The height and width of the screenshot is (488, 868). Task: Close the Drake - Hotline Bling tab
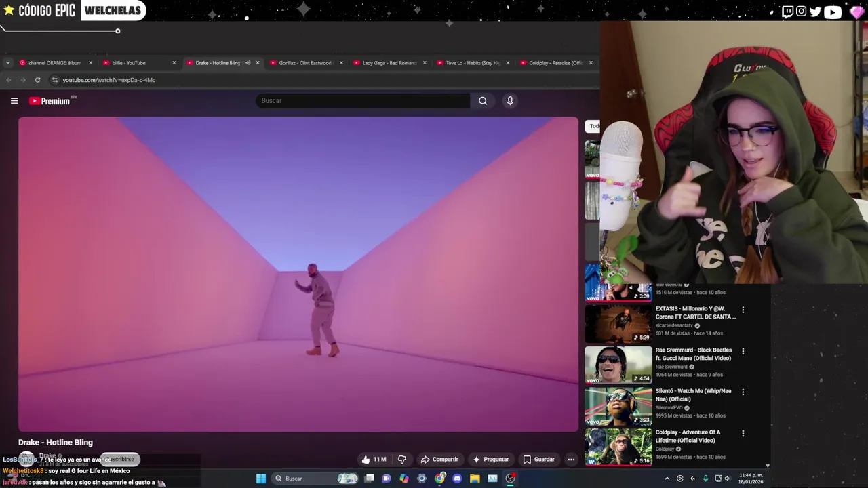click(x=258, y=63)
